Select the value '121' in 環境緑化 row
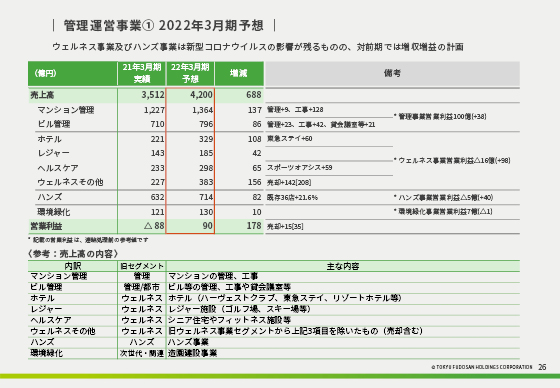The width and height of the screenshot is (560, 388). [158, 212]
